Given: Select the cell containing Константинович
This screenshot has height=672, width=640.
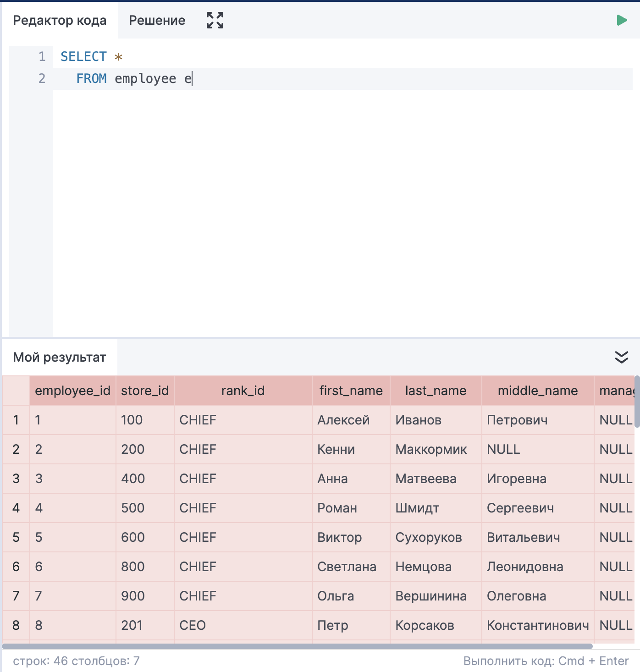Looking at the screenshot, I should click(537, 625).
